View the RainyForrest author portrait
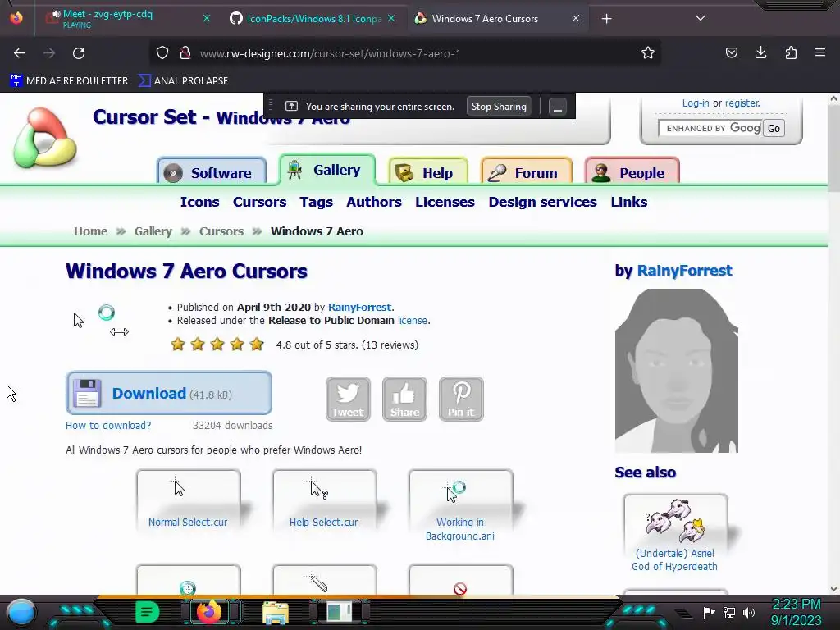Image resolution: width=840 pixels, height=630 pixels. pos(676,371)
